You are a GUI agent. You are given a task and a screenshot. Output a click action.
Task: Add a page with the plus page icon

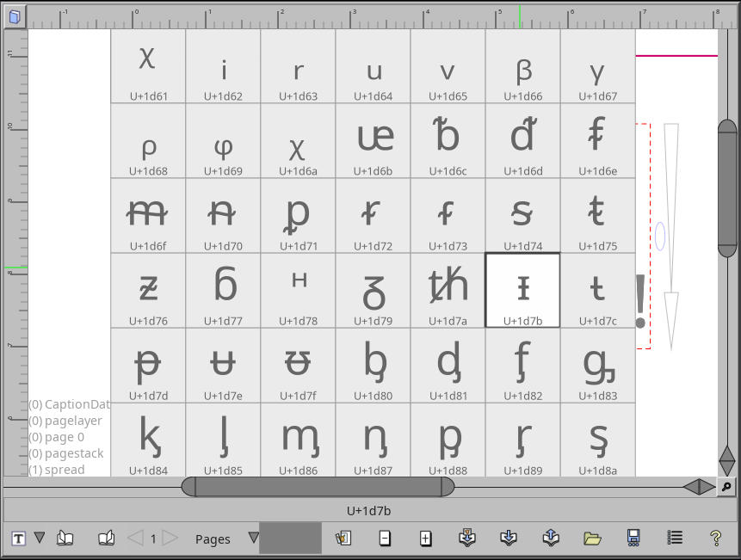(424, 538)
